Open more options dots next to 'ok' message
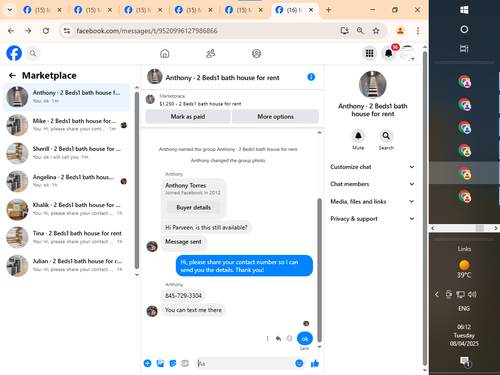Viewport: 500px width, 375px height. [267, 339]
